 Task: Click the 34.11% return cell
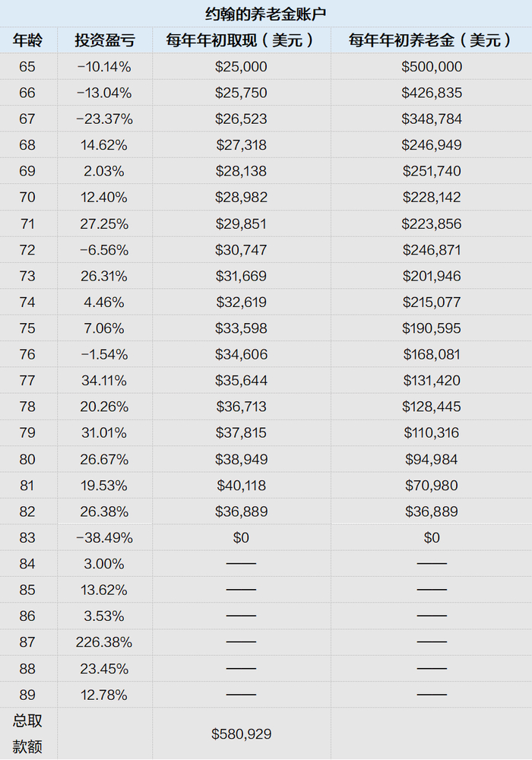(104, 381)
